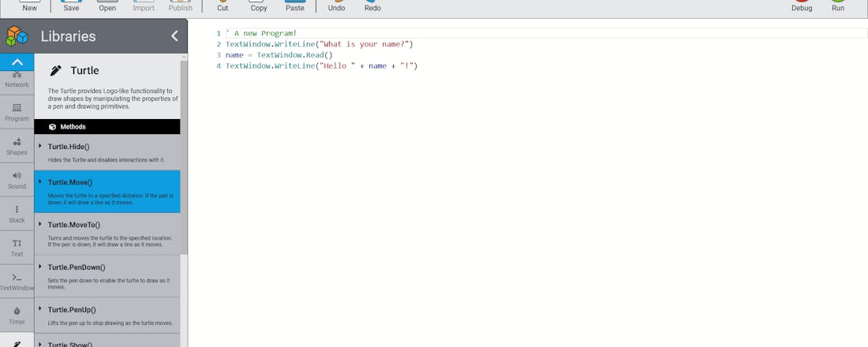Screen dimensions: 868x347
Task: Select the Turtle.MoveTo() method title
Action: (74, 225)
